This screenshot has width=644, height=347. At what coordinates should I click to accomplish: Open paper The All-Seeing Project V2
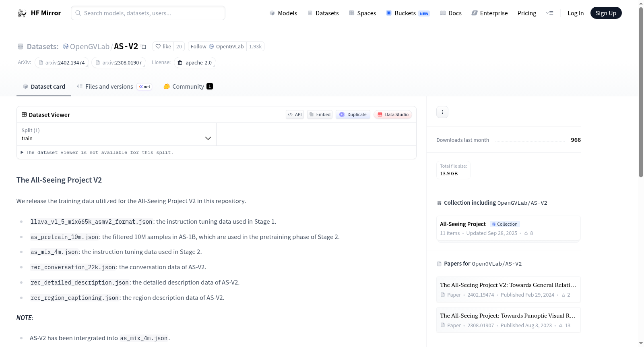(x=508, y=289)
